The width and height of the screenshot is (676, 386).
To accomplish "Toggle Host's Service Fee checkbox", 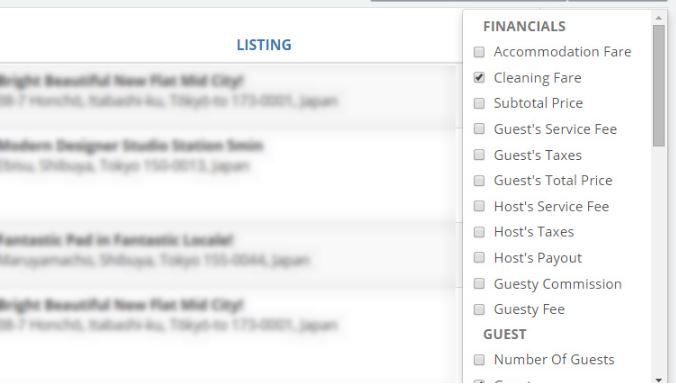I will [479, 206].
